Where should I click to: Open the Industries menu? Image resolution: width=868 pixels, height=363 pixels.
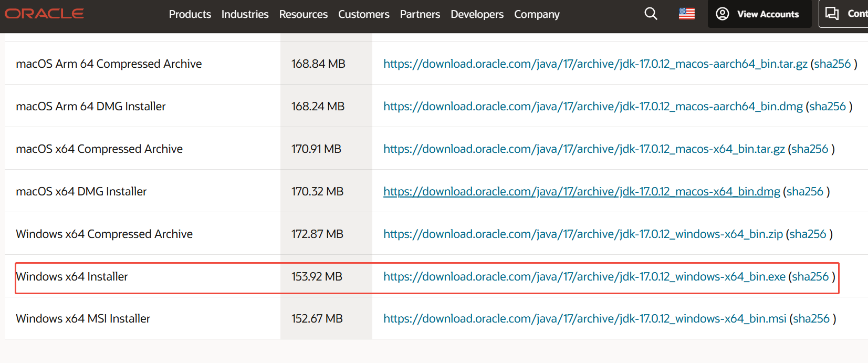245,14
